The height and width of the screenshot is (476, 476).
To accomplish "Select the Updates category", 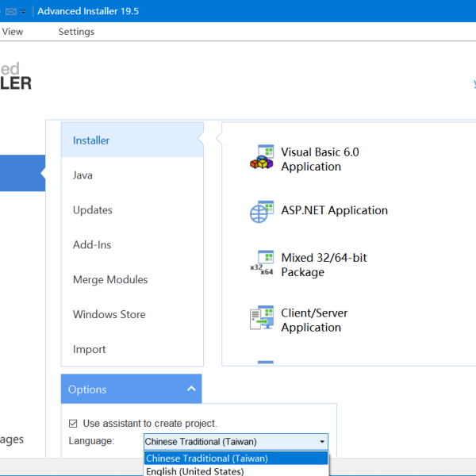I will (132, 210).
